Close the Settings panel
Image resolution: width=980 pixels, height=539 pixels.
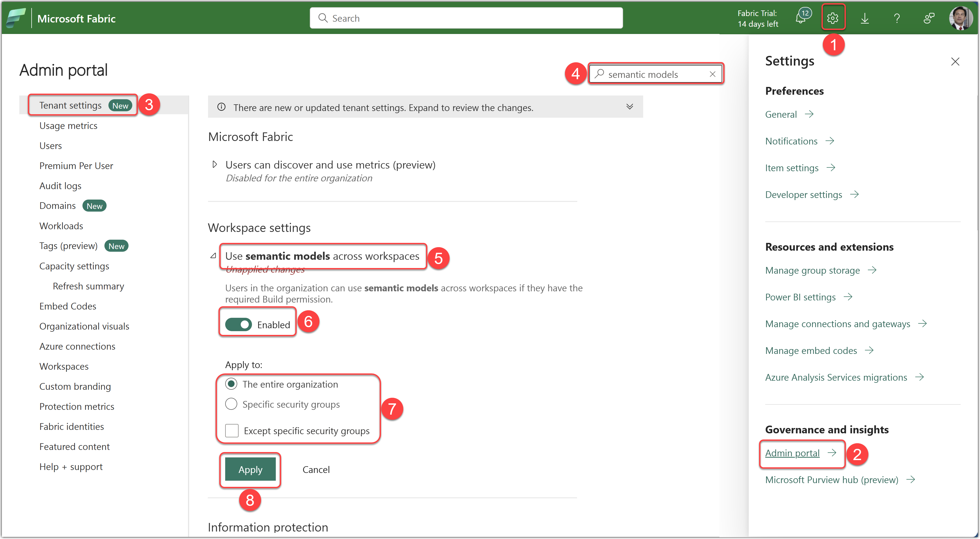pos(955,62)
